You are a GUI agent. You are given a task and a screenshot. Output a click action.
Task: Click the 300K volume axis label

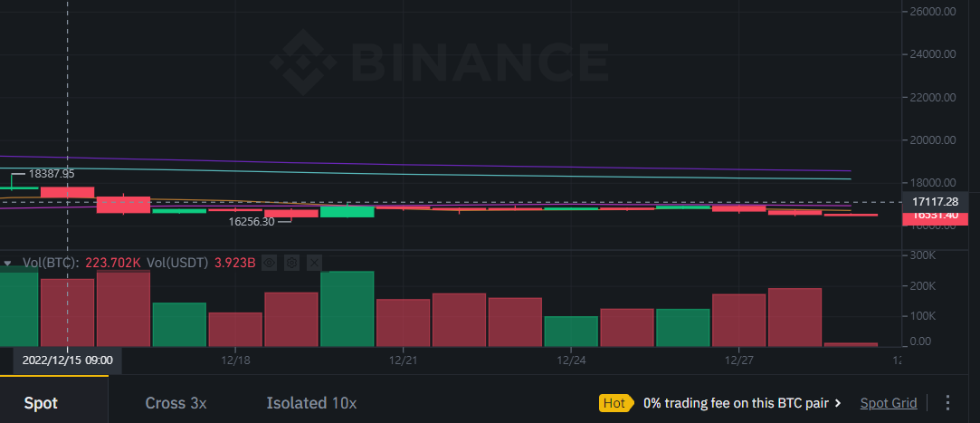click(x=922, y=256)
